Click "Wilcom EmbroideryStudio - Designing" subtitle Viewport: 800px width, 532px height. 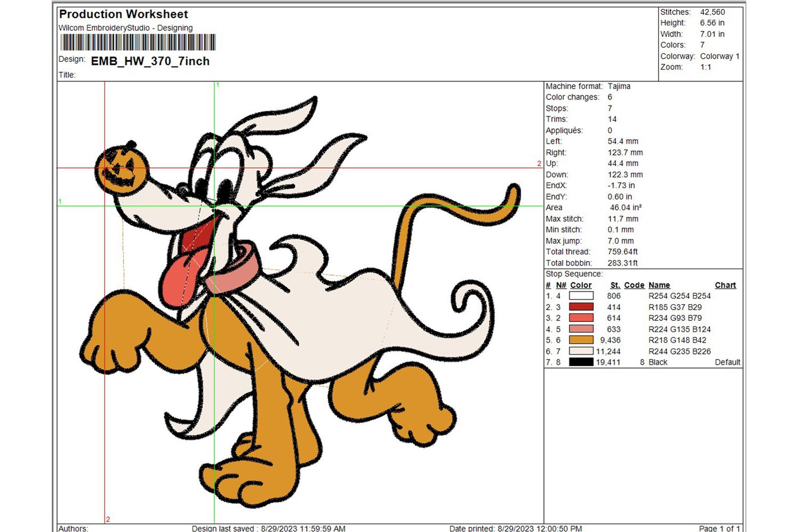[x=126, y=28]
